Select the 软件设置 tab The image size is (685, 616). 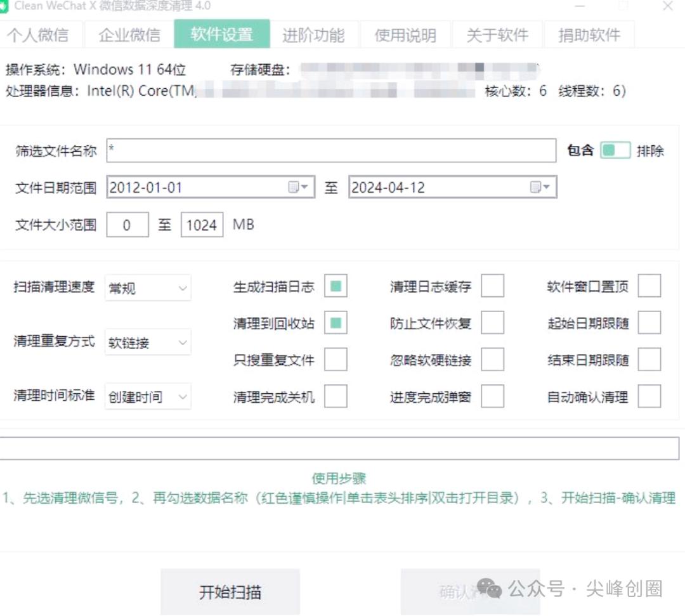click(222, 34)
